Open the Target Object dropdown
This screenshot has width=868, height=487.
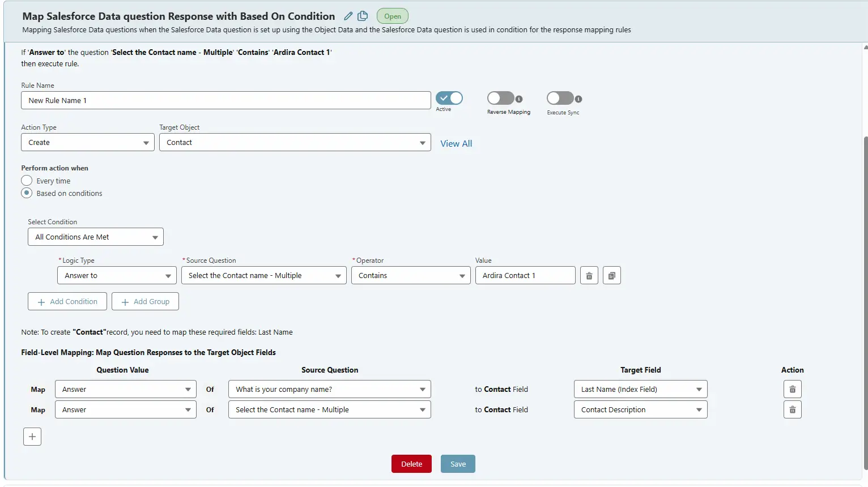(x=294, y=142)
